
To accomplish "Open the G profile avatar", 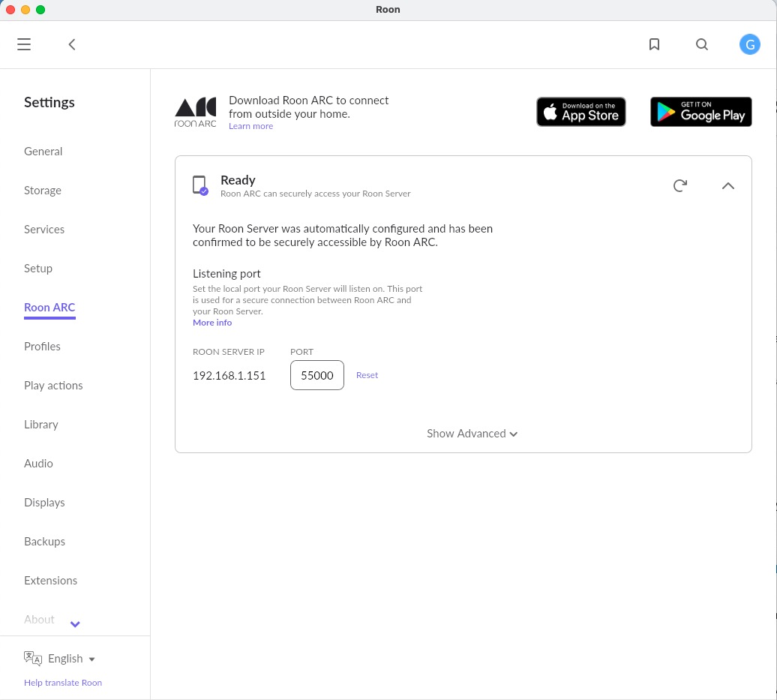I will (749, 44).
